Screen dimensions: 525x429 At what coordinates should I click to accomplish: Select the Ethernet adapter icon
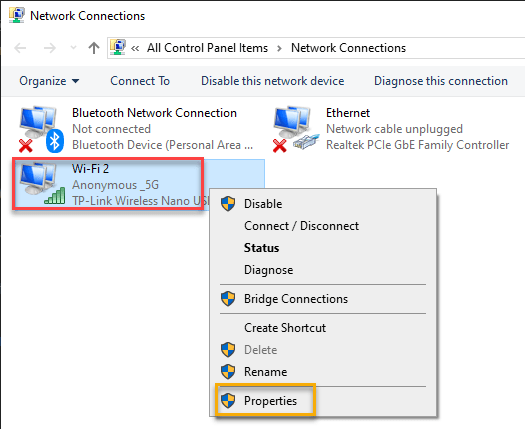[295, 129]
